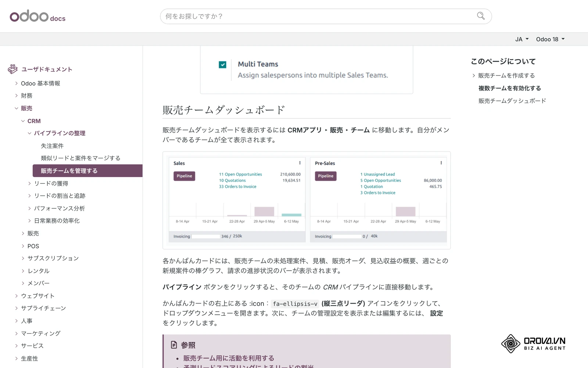Collapse the CRM section chevron
Image resolution: width=588 pixels, height=368 pixels.
[x=23, y=121]
